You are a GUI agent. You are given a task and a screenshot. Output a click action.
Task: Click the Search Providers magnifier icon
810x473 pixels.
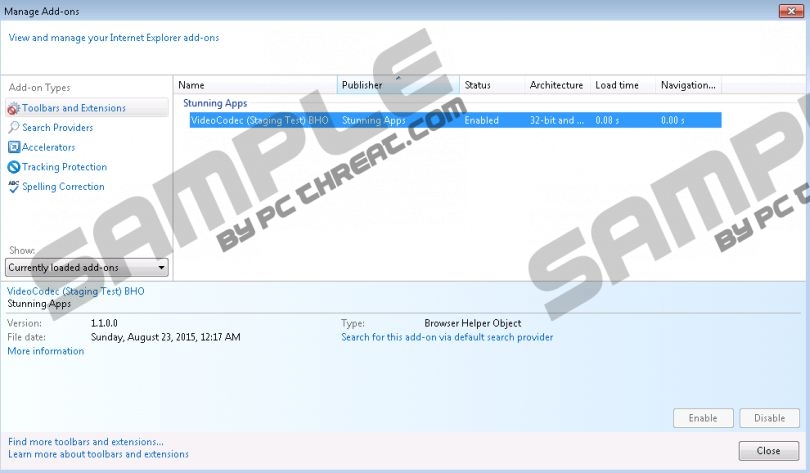coord(13,128)
